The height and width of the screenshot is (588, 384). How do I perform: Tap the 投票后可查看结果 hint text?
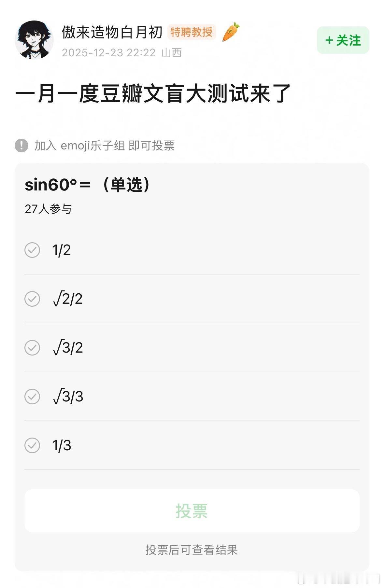(192, 550)
